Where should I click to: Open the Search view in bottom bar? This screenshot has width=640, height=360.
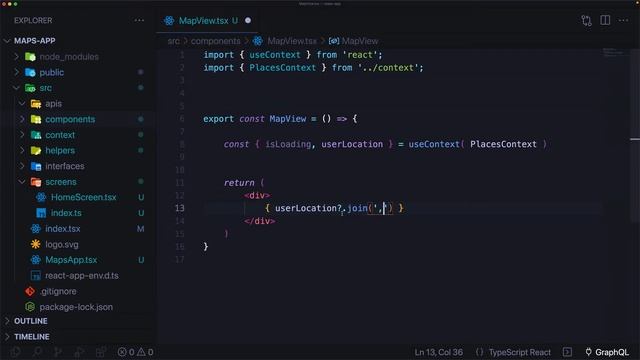coord(37,352)
